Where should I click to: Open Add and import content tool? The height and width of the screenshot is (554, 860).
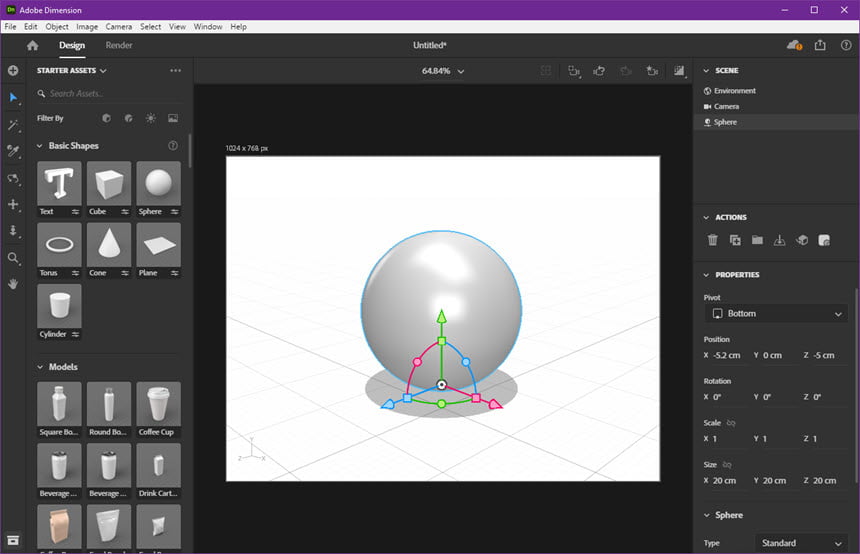[13, 70]
